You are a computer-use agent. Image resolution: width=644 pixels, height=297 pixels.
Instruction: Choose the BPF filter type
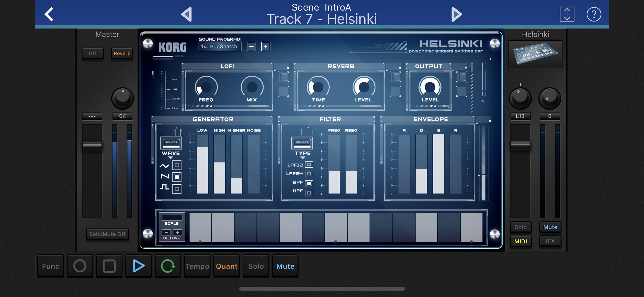pos(309,183)
